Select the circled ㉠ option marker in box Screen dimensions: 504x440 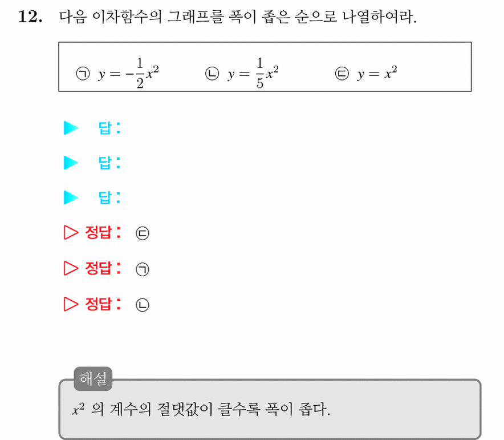(83, 74)
